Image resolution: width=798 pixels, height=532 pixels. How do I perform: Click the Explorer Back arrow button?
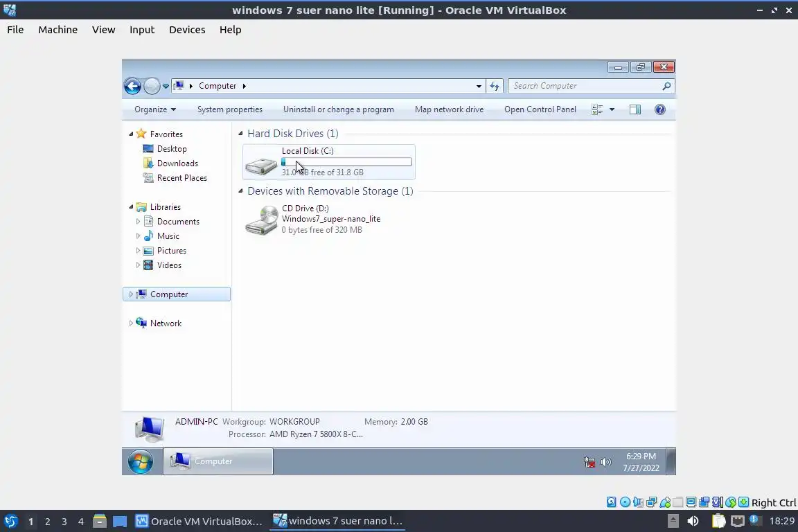pos(133,86)
